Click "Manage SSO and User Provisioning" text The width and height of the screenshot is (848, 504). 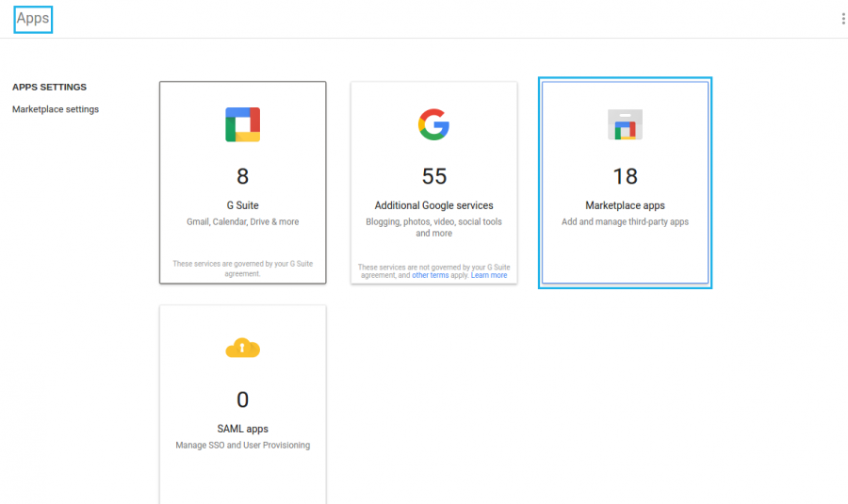point(242,446)
